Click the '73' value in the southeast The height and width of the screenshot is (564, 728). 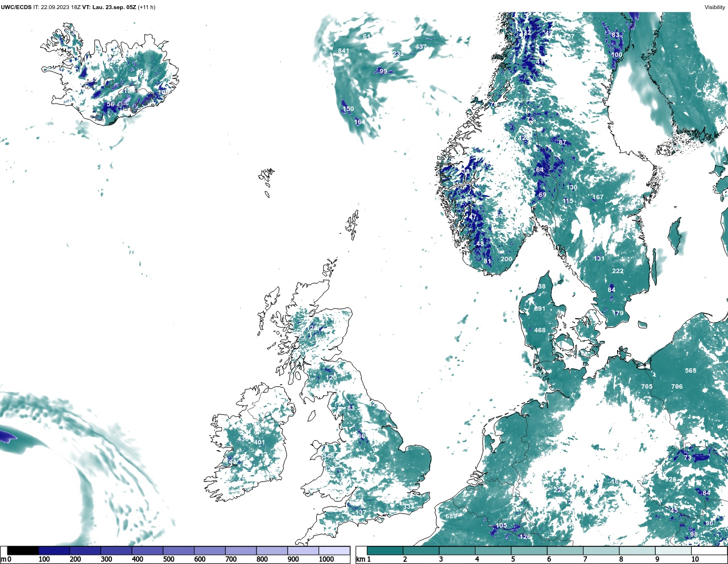[688, 458]
